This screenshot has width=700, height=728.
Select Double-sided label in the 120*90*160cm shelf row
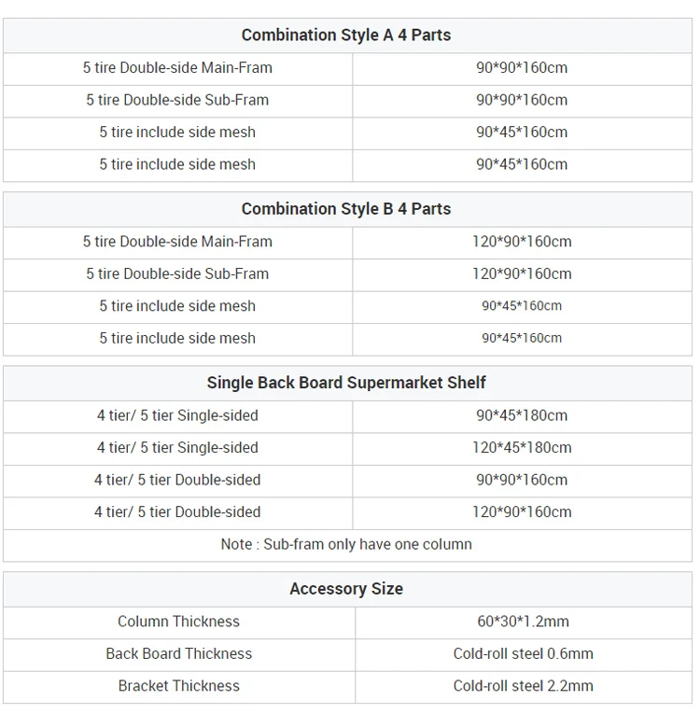coord(177,512)
